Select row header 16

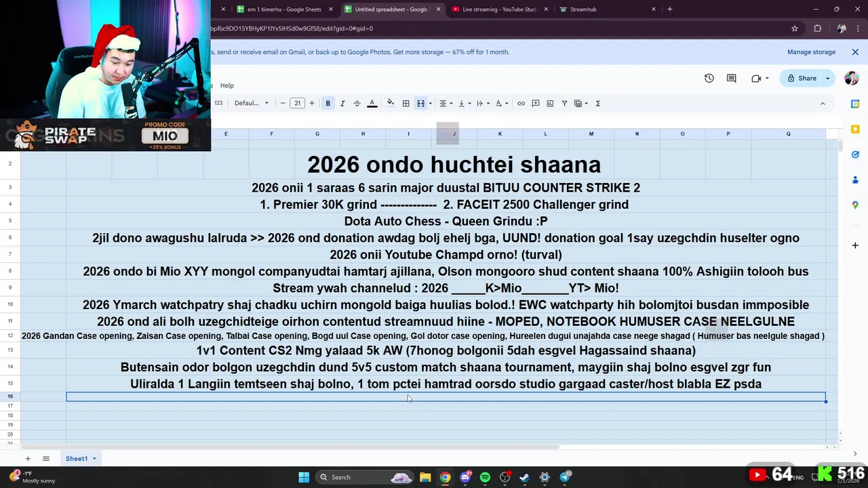[x=10, y=396]
